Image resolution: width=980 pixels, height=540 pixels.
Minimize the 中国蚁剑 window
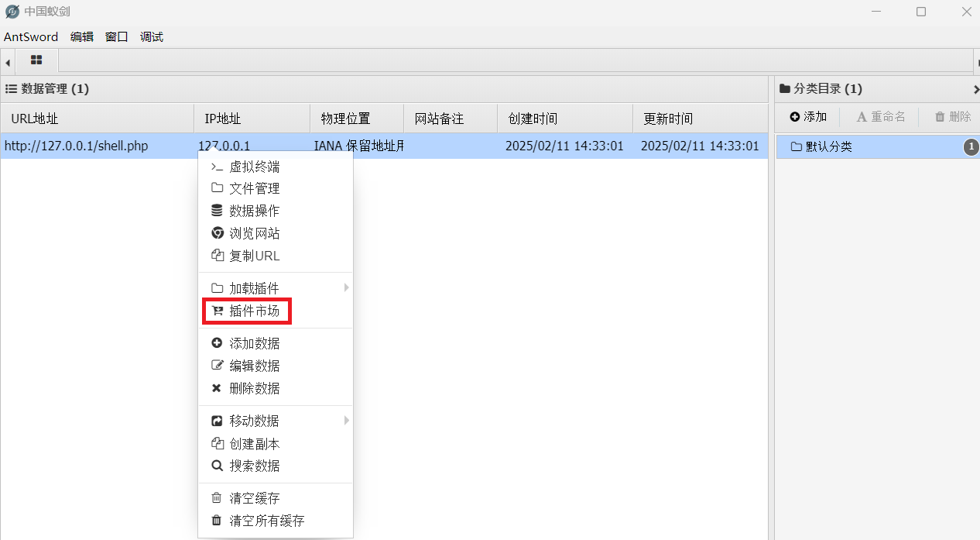point(876,12)
